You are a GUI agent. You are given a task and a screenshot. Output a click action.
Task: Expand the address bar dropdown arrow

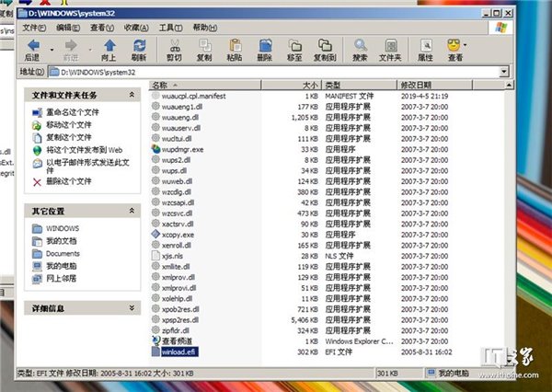click(x=504, y=72)
